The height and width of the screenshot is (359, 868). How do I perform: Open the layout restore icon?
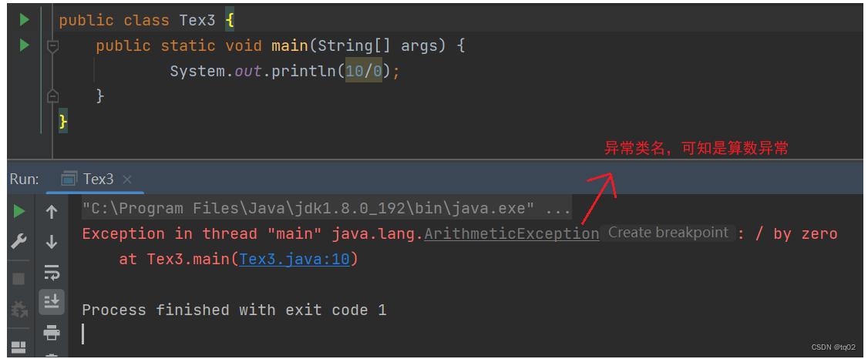(x=19, y=347)
